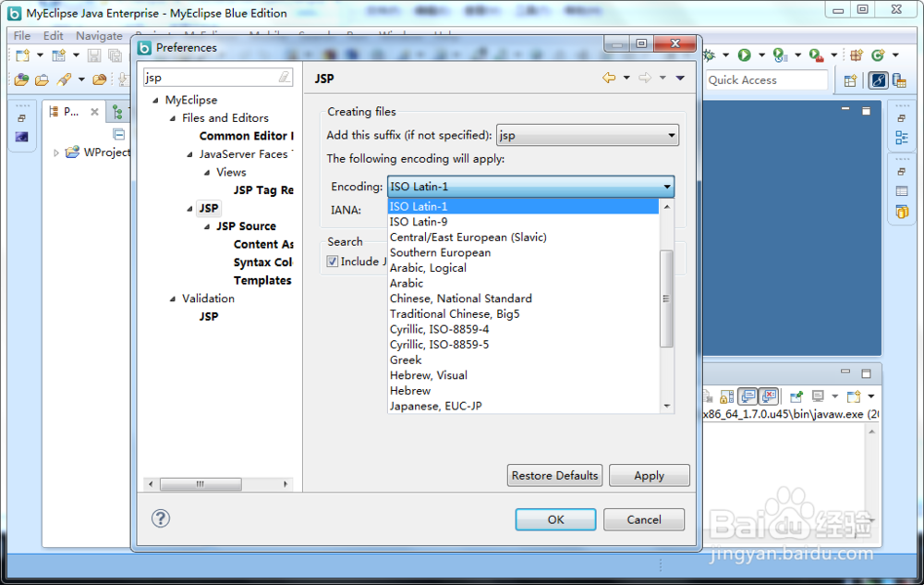This screenshot has width=924, height=585.
Task: Choose Cyrillic, ISO-8859-5 encoding
Action: (x=523, y=345)
